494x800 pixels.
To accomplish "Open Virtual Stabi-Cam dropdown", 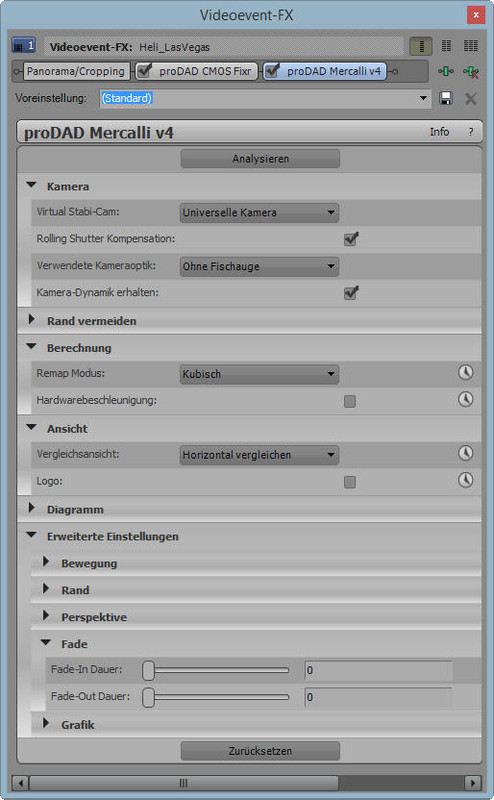I will [259, 213].
